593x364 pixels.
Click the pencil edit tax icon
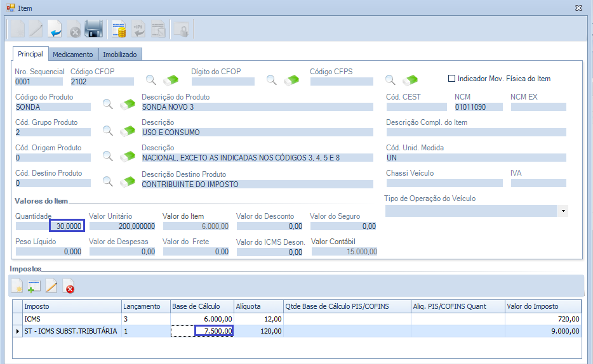click(x=51, y=287)
